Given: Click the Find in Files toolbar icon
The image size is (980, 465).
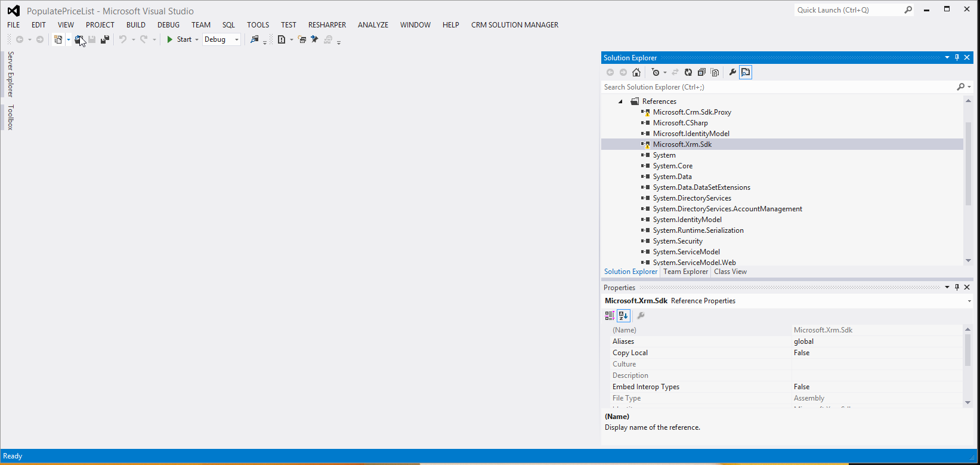Looking at the screenshot, I should [x=255, y=39].
